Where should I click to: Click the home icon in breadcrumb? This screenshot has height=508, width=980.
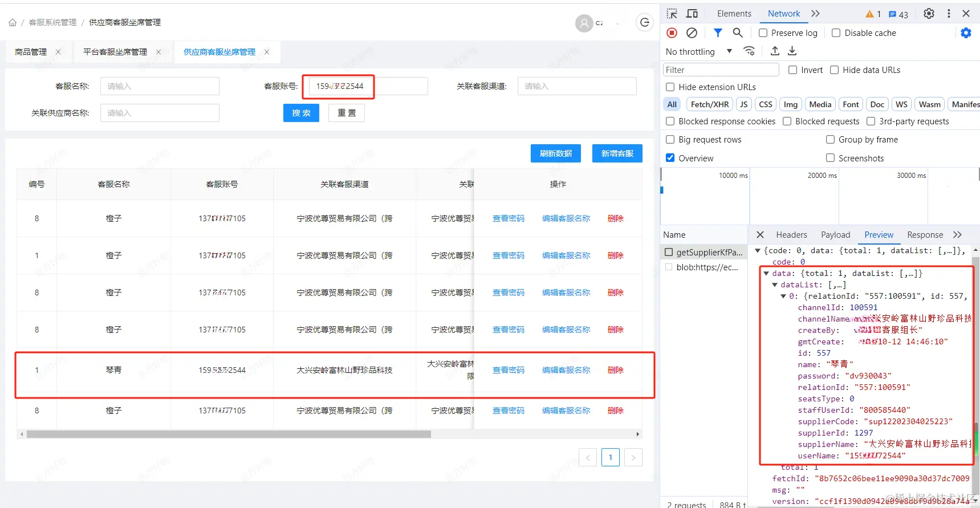pos(13,23)
